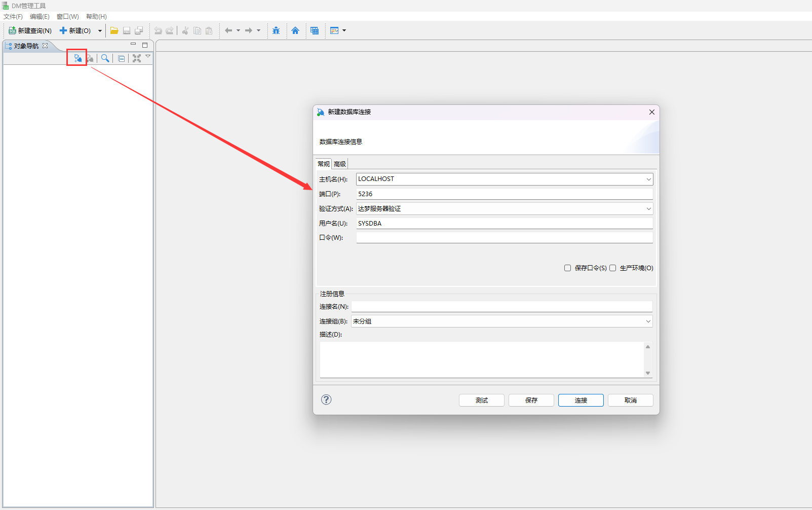Click the forward navigation arrow
Image resolution: width=812 pixels, height=510 pixels.
tap(249, 30)
